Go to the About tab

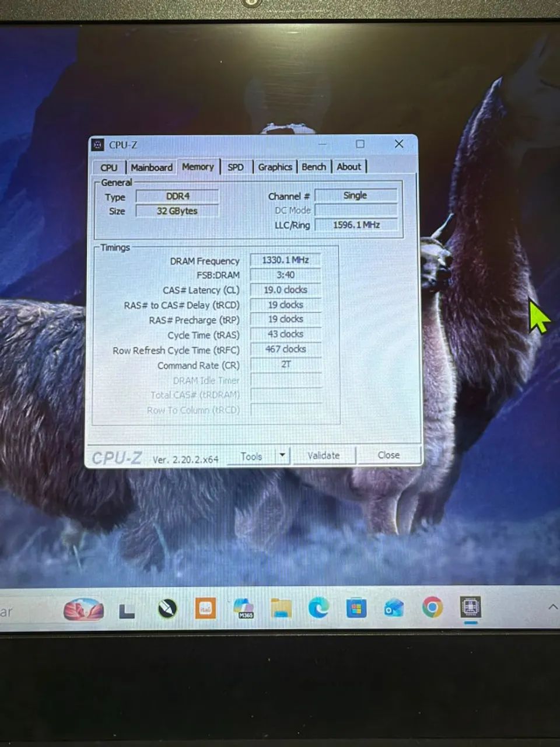[x=349, y=167]
